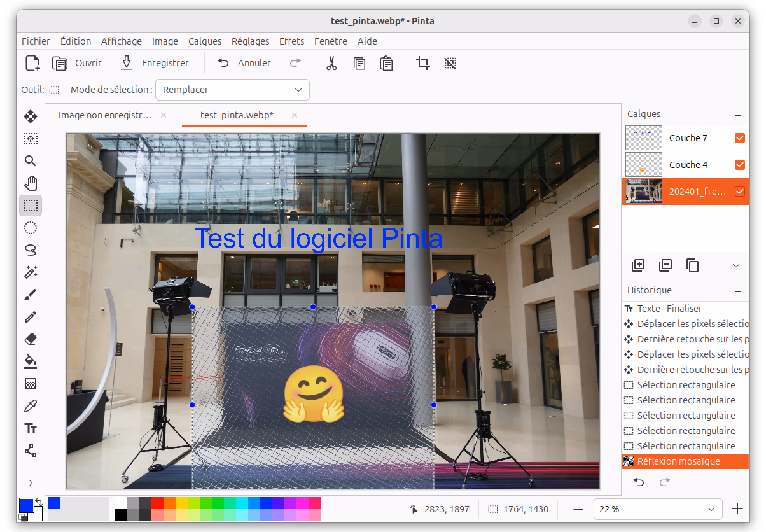Undo the last action with Annuler
Viewport: 766px width, 532px height.
pos(244,63)
